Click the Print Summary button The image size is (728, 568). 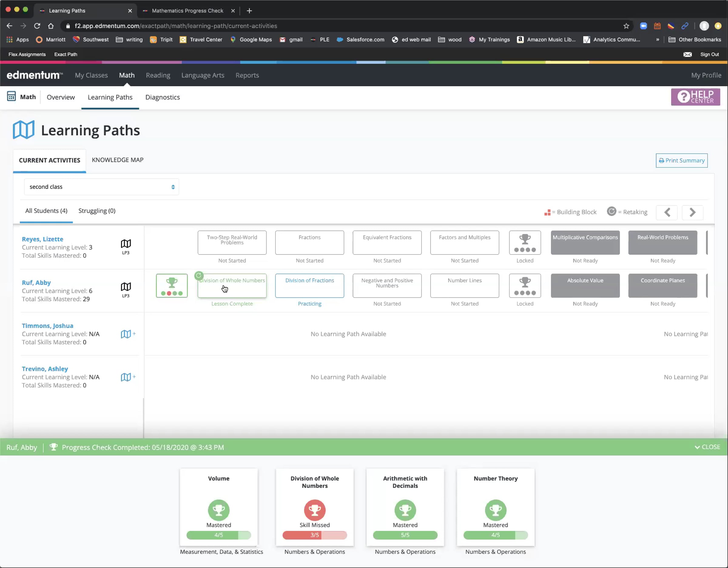(x=681, y=160)
